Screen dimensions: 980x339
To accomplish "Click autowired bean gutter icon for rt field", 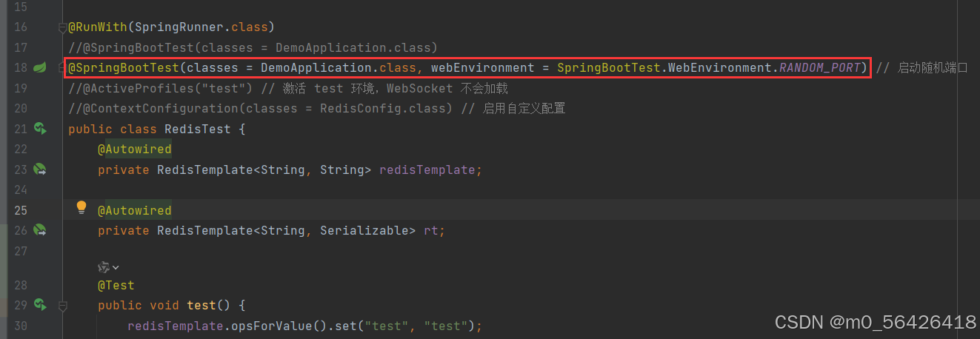I will [x=40, y=231].
